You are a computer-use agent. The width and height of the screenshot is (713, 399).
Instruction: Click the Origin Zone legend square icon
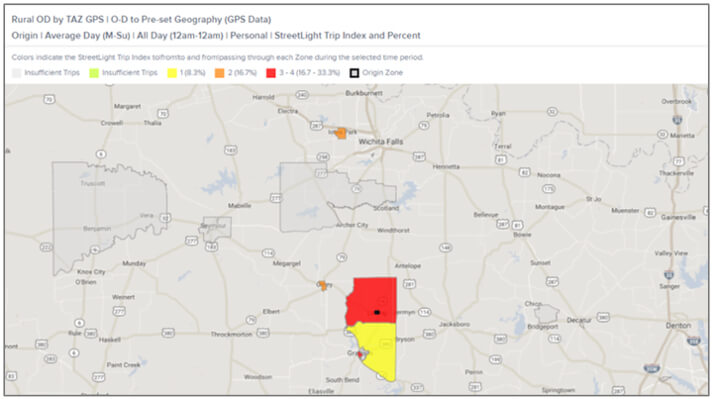354,73
